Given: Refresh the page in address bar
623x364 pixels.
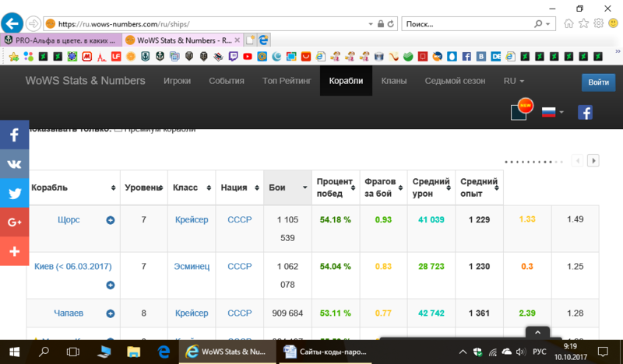Looking at the screenshot, I should 391,24.
